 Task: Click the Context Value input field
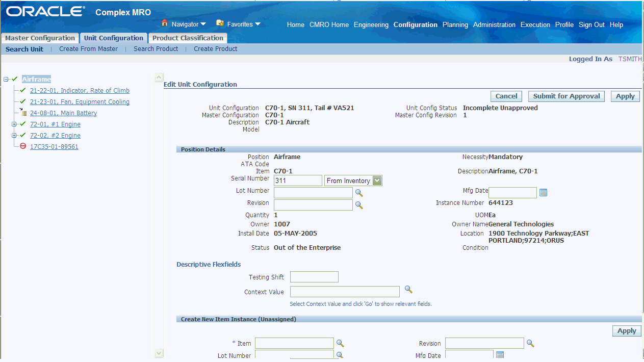345,292
